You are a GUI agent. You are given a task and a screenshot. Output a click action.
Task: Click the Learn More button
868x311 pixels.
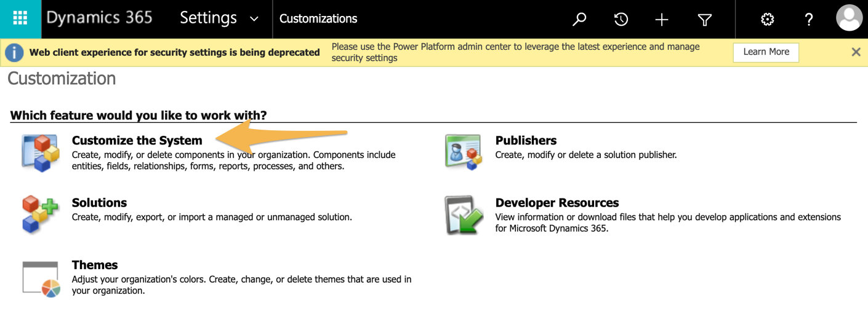[766, 52]
